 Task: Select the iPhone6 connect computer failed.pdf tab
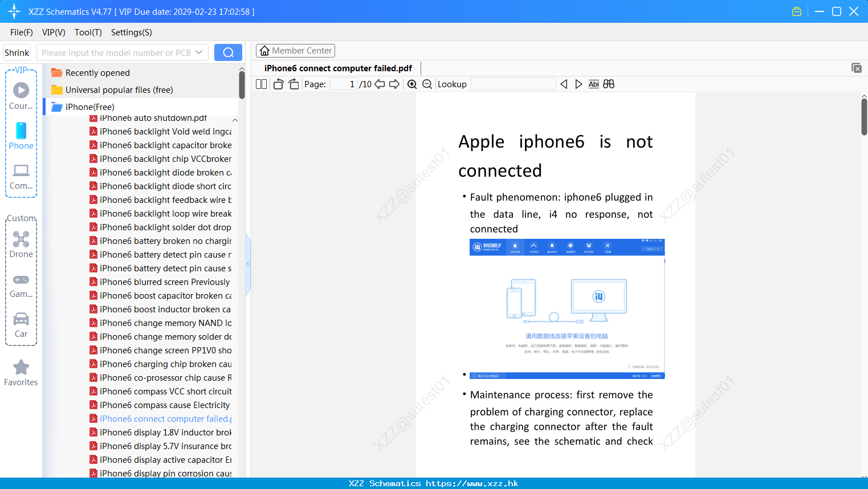point(338,68)
